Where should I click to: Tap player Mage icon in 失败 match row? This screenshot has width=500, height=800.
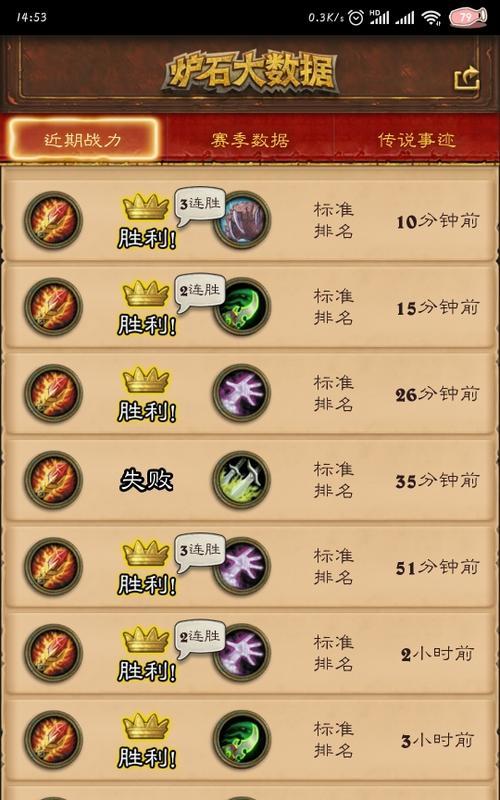pos(54,480)
